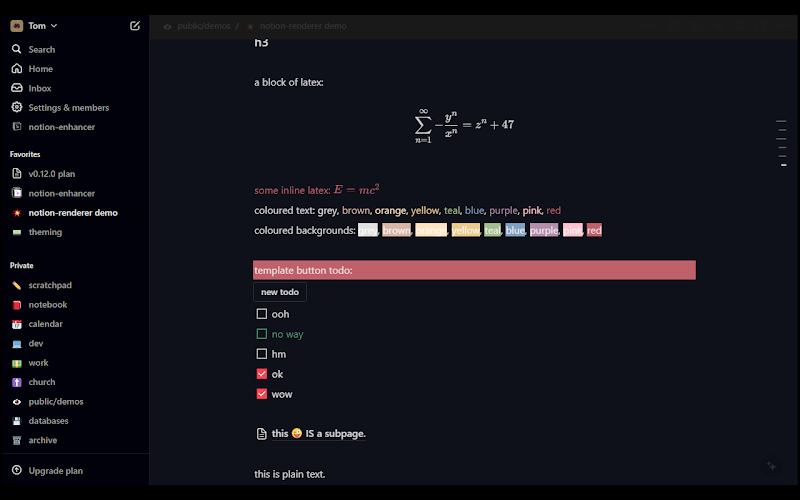This screenshot has height=500, width=800.
Task: Click the grey highlighted background word
Action: (368, 230)
